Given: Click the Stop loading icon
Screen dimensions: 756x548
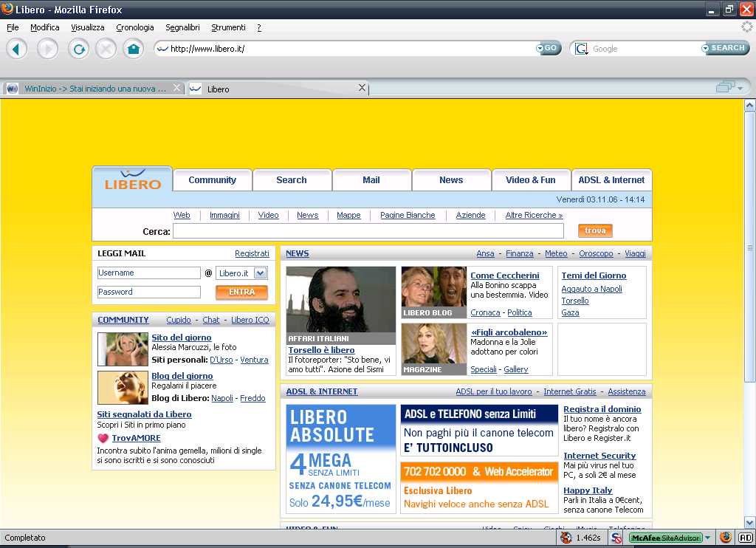Looking at the screenshot, I should click(x=106, y=49).
